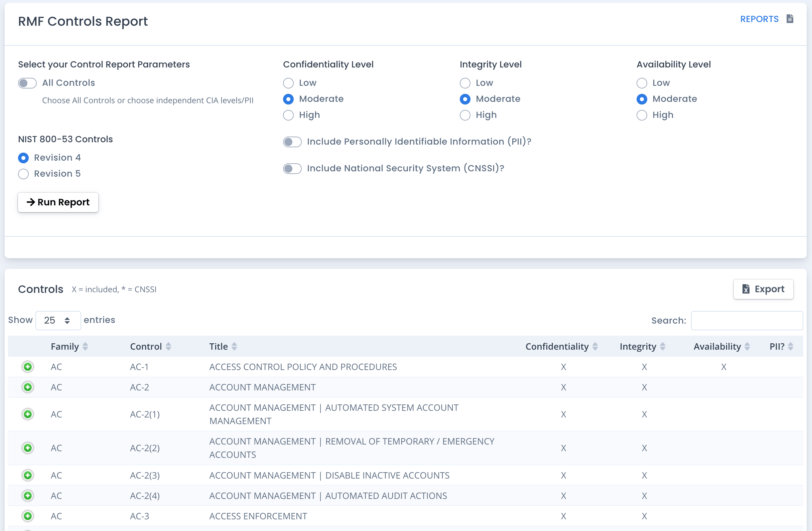812x531 pixels.
Task: Choose NIST 800-53 Revision 4
Action: (23, 158)
